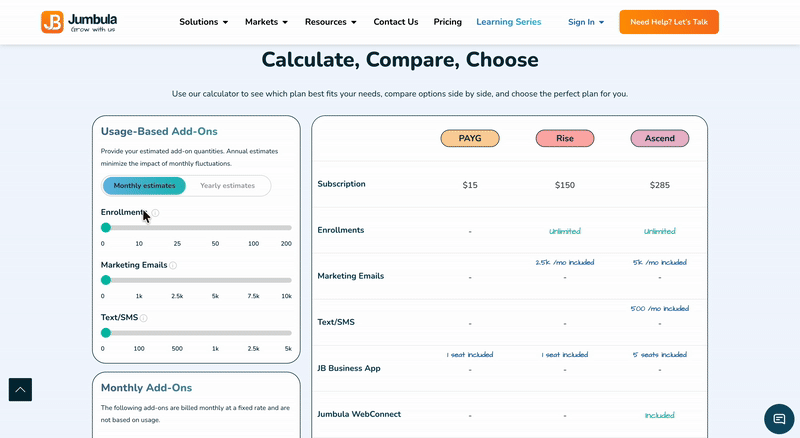Open the Learning Series link
This screenshot has width=800, height=438.
point(509,22)
